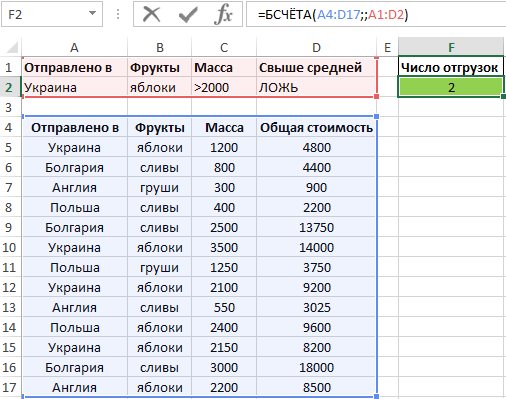Select column B header
This screenshot has width=506, height=399.
click(160, 47)
